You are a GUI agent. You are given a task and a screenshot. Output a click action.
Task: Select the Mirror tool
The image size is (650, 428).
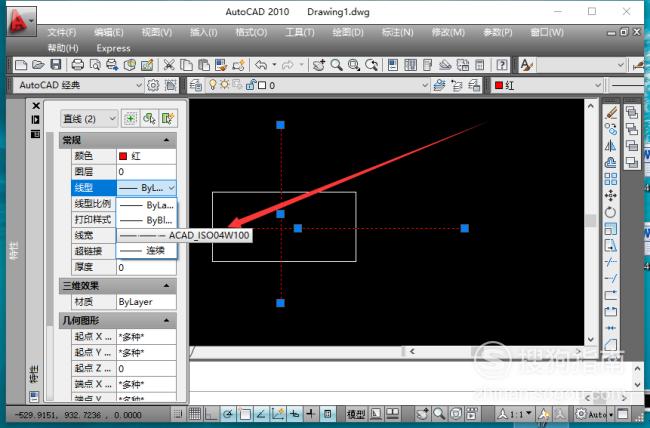[x=611, y=146]
